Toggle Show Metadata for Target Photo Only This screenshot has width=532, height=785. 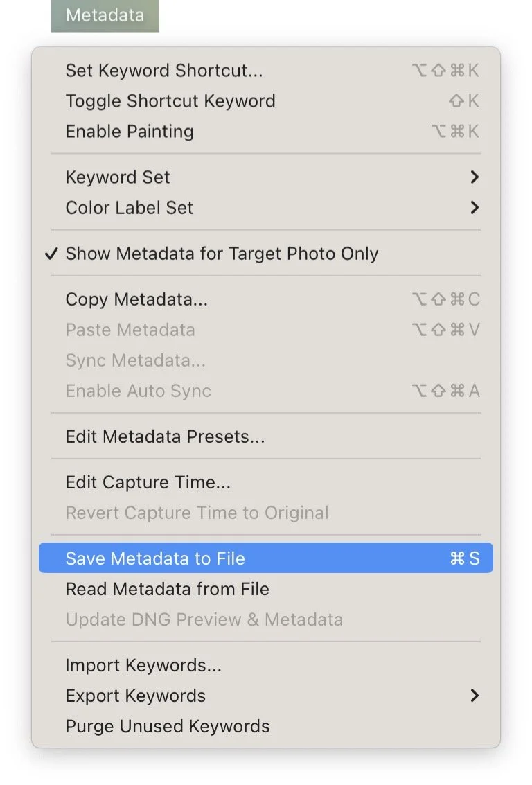pos(222,254)
